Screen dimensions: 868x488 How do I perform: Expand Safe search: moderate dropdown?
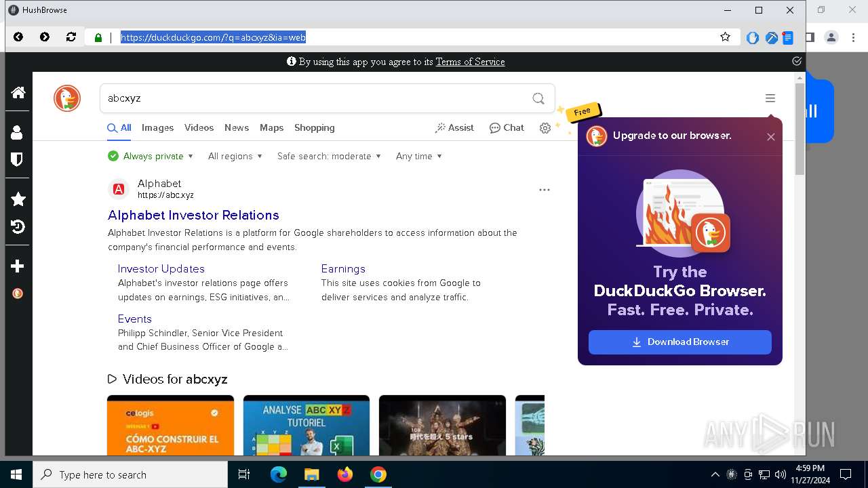[329, 156]
